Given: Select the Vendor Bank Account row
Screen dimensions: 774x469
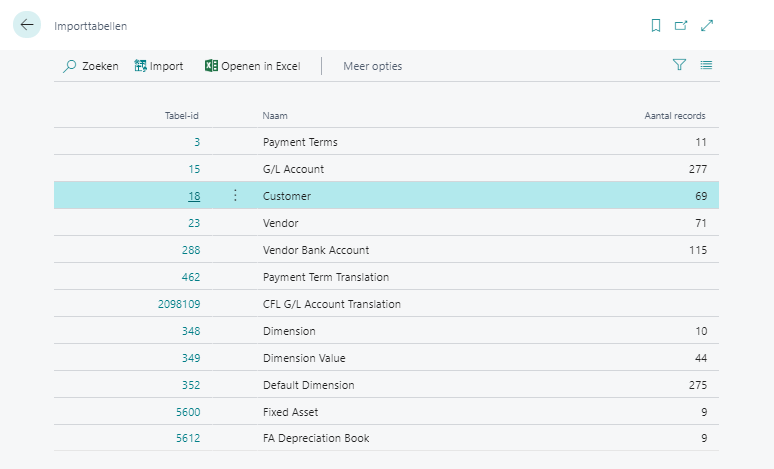Looking at the screenshot, I should click(315, 250).
